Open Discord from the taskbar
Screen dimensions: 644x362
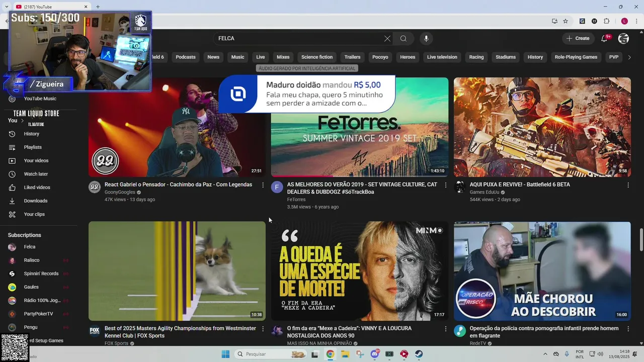pyautogui.click(x=374, y=354)
